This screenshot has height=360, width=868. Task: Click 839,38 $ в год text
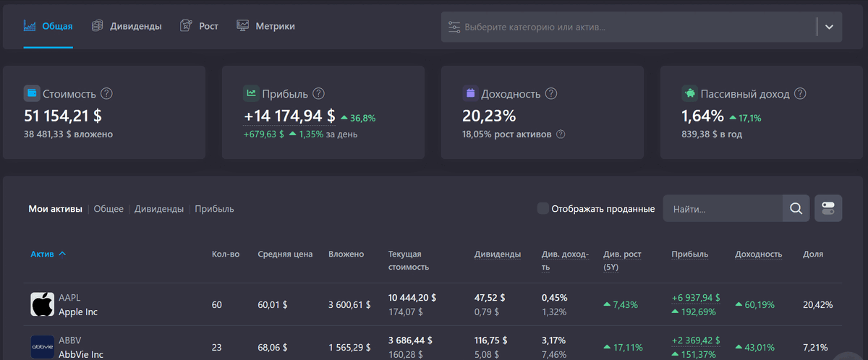click(x=712, y=134)
